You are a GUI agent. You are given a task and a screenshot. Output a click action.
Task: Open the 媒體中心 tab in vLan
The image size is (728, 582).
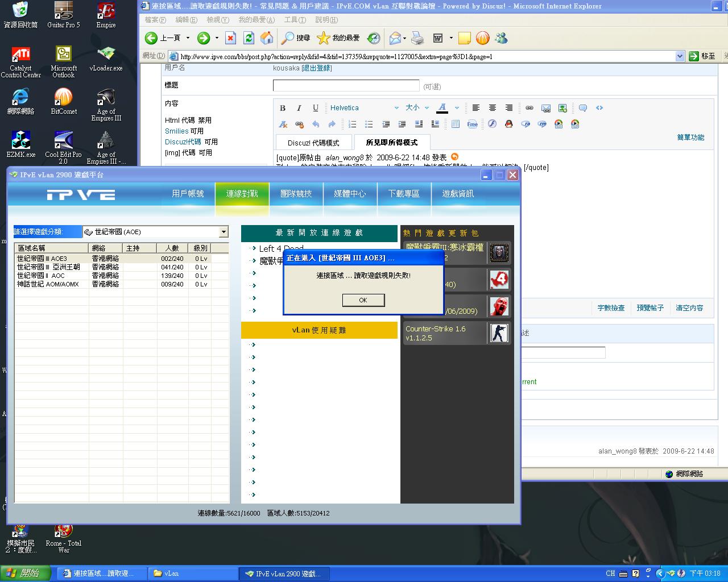[350, 194]
